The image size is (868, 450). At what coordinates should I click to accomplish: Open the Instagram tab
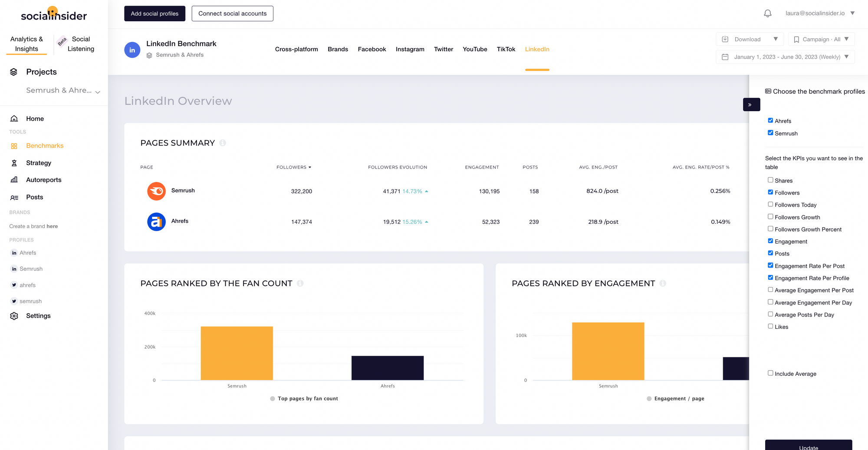click(x=410, y=50)
